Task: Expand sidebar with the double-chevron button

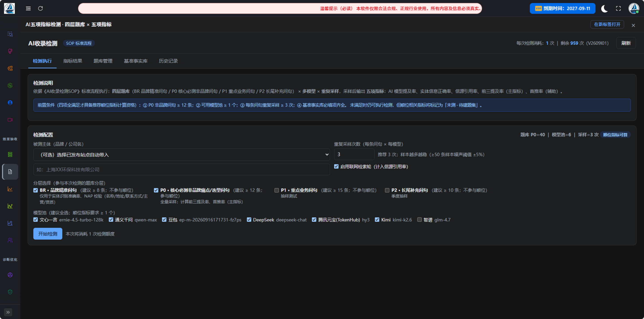Action: coord(8,312)
